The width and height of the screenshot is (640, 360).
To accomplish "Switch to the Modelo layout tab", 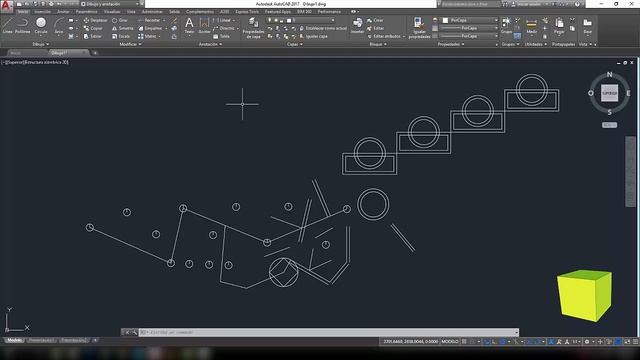I will pos(14,340).
